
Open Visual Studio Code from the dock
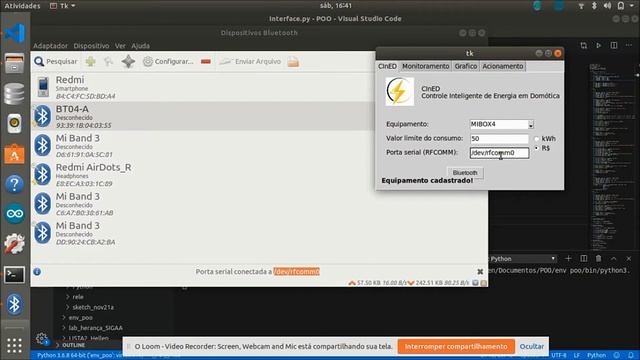point(15,33)
